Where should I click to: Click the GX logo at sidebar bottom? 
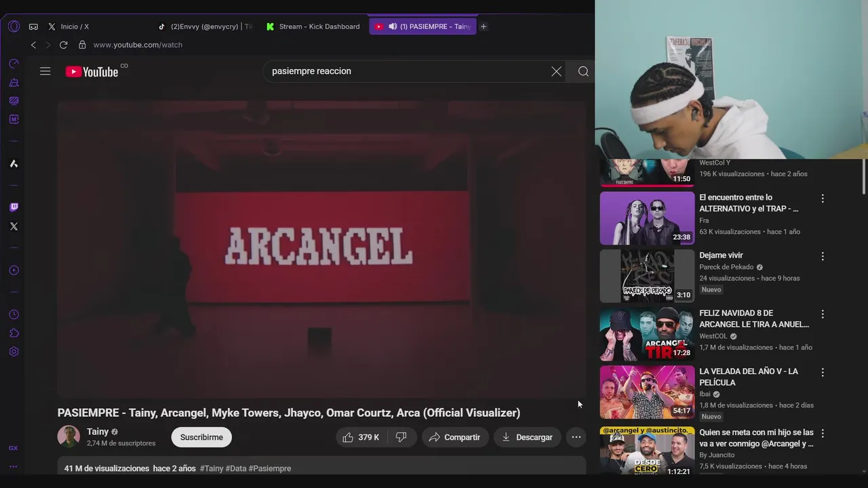pos(14,448)
